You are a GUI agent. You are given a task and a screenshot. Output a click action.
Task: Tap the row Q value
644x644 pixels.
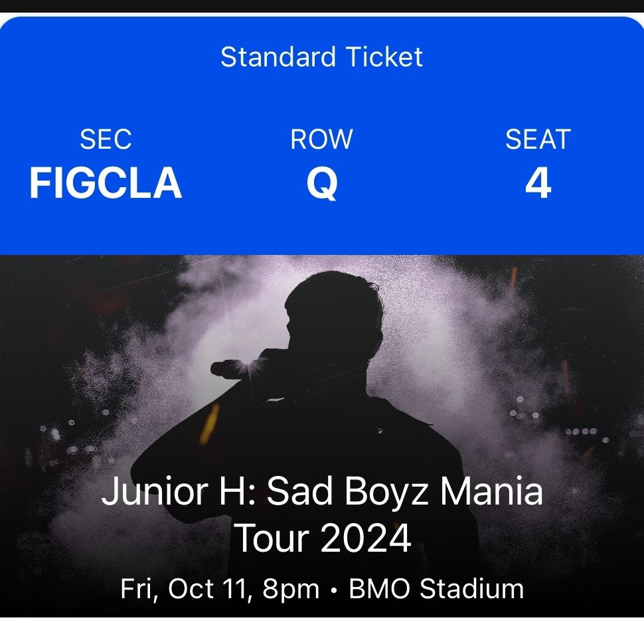click(322, 184)
